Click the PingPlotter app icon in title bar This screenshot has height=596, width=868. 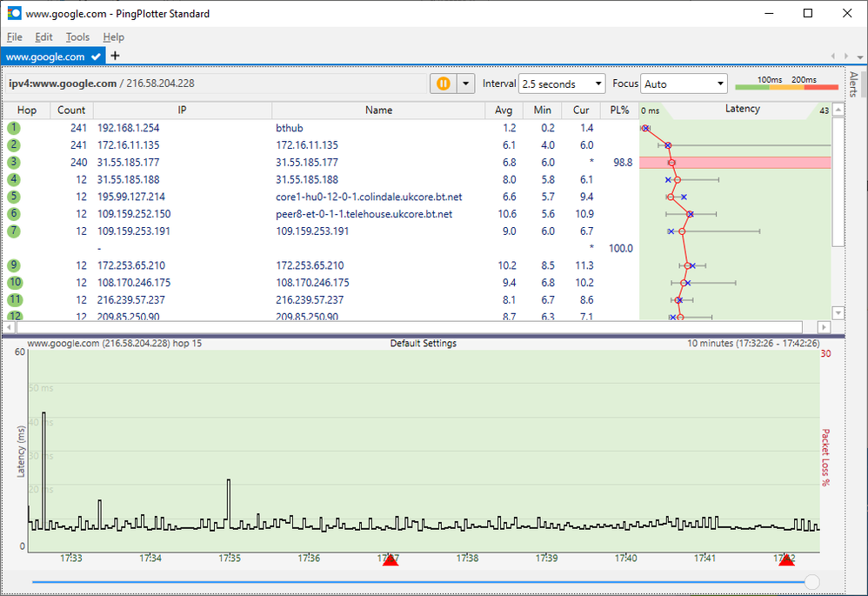coord(14,14)
